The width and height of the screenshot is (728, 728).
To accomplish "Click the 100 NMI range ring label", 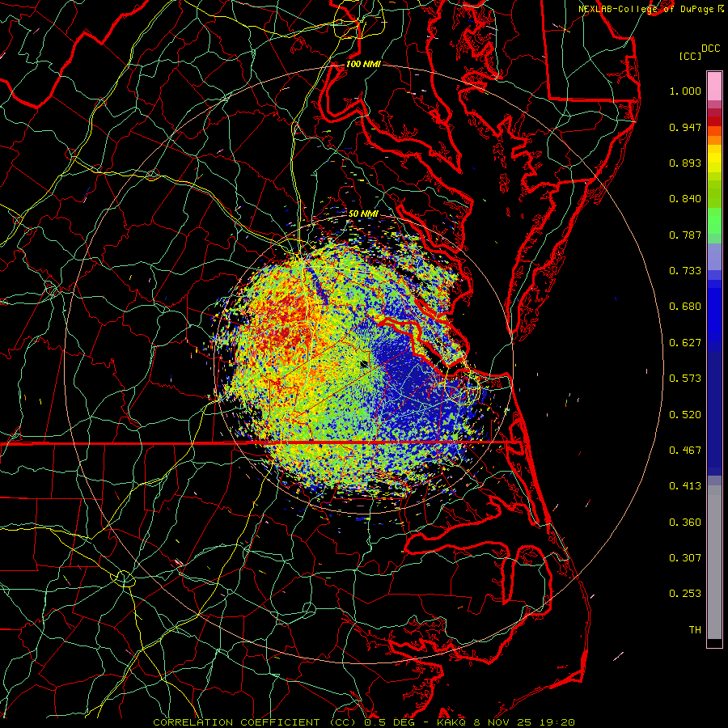I will click(x=363, y=64).
